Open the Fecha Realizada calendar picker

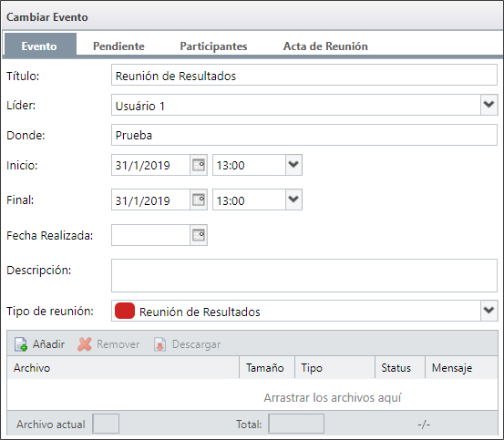[199, 235]
